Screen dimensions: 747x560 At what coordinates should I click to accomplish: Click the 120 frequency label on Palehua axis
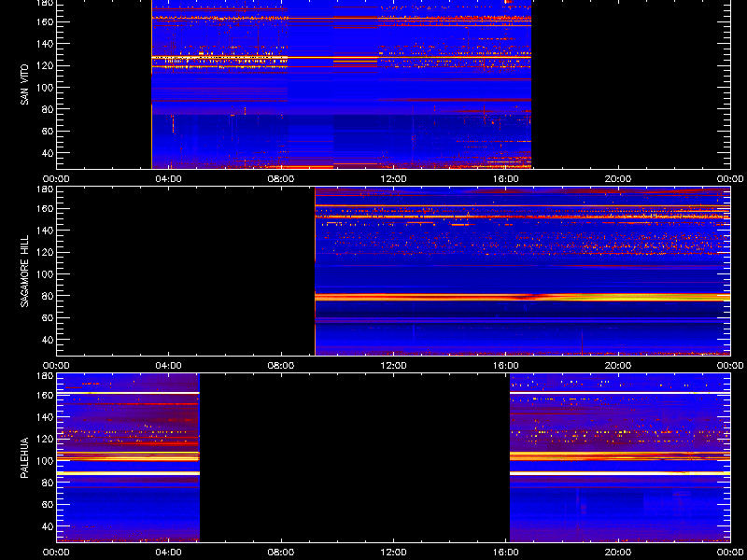[x=45, y=439]
